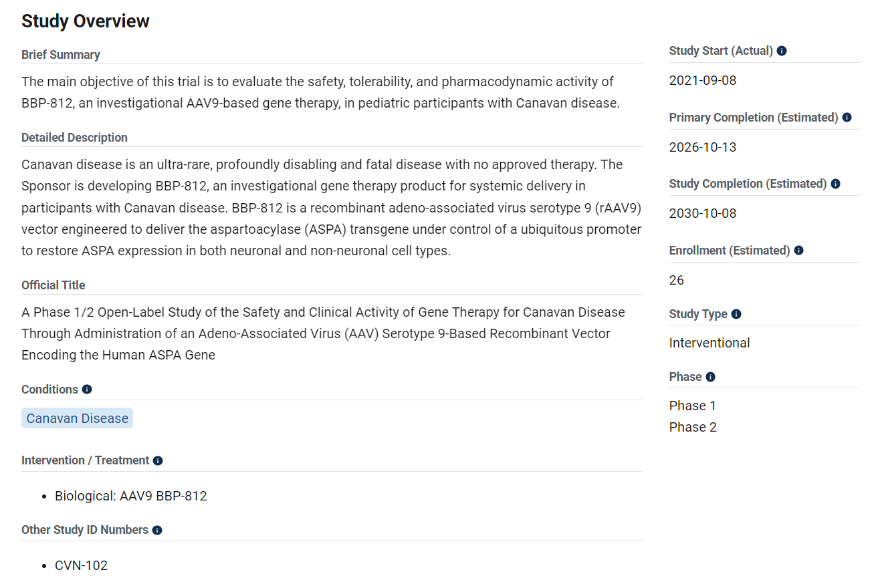The height and width of the screenshot is (588, 872).
Task: Open the Phase info icon
Action: point(710,377)
